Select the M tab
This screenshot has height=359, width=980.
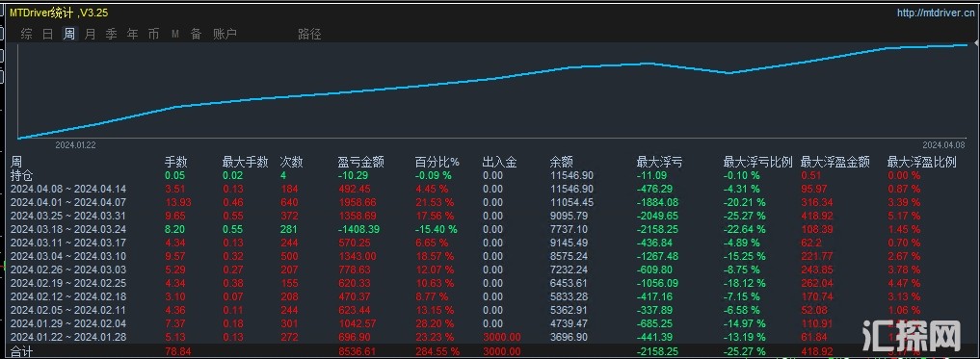point(175,34)
